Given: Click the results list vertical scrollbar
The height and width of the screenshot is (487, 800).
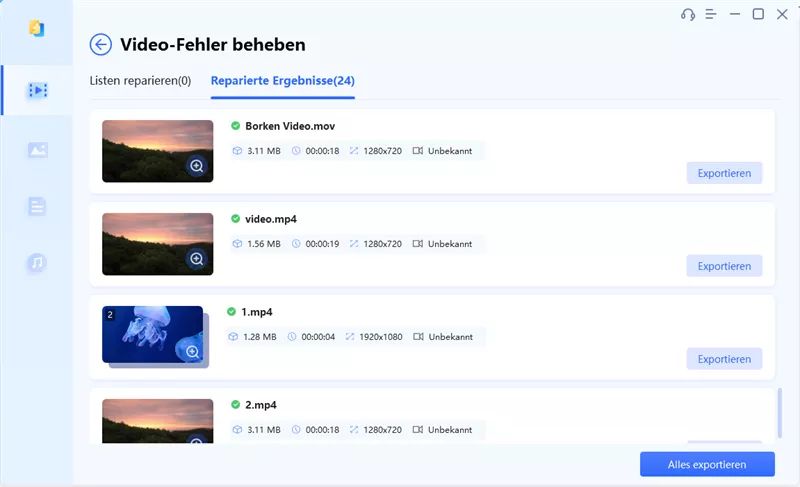Looking at the screenshot, I should coord(779,413).
